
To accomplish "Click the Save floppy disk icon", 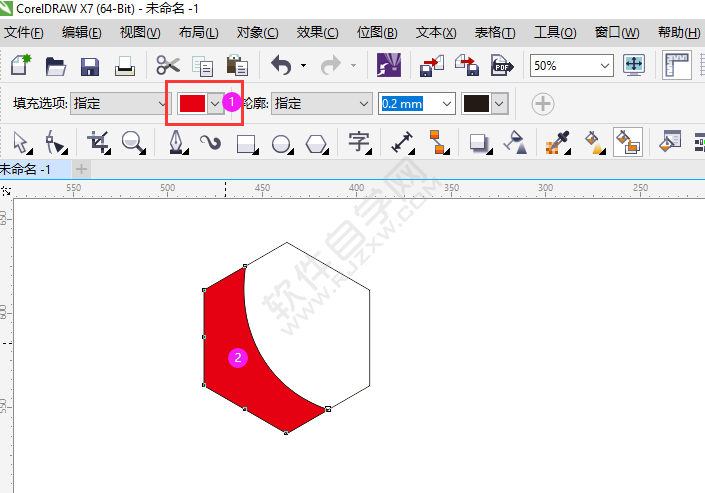I will click(89, 66).
